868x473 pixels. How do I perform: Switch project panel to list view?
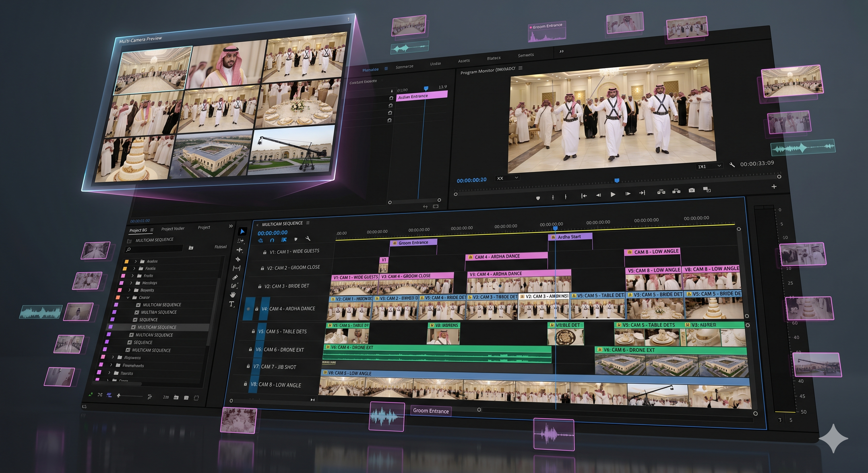[x=109, y=395]
